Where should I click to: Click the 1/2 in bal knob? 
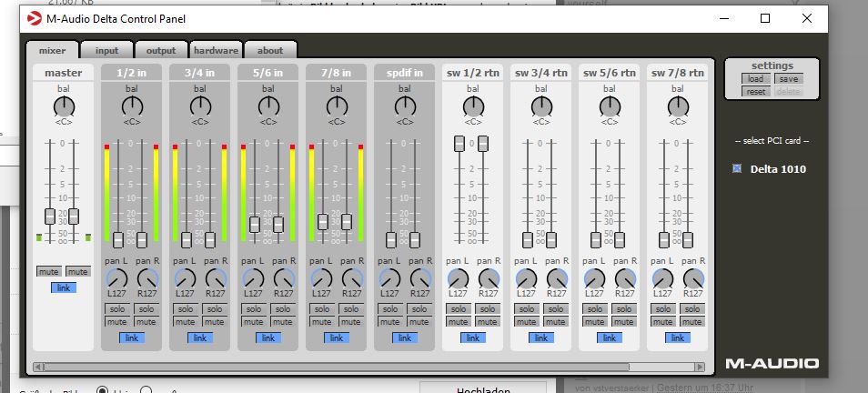(132, 106)
